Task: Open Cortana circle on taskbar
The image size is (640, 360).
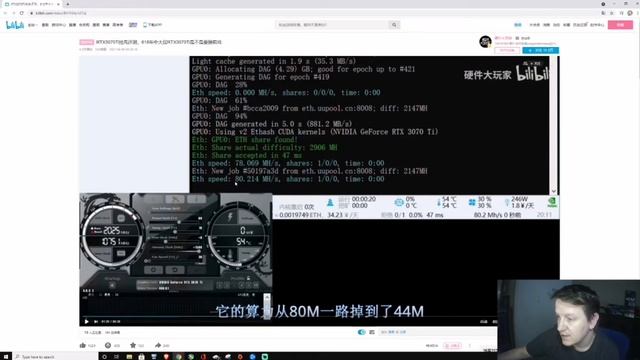Action: point(104,356)
